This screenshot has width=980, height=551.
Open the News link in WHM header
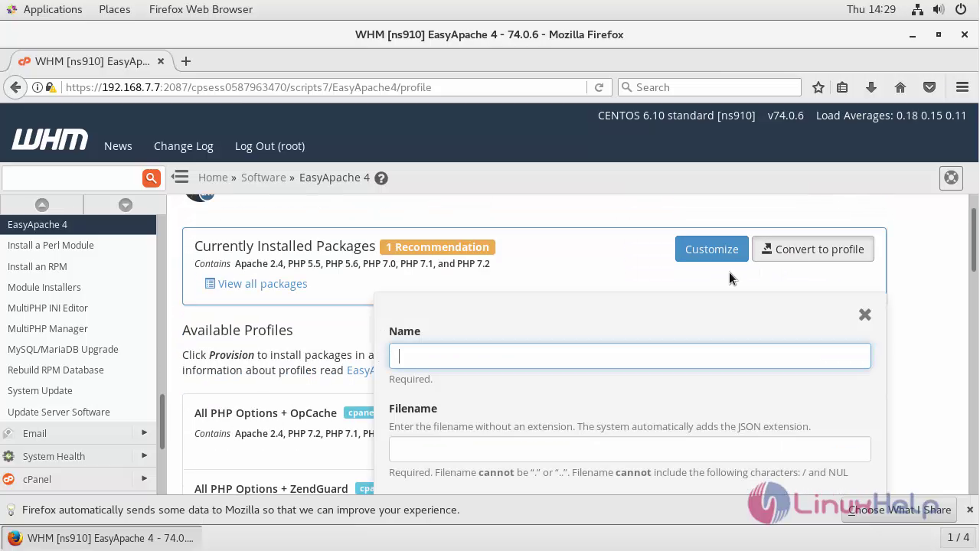click(118, 146)
